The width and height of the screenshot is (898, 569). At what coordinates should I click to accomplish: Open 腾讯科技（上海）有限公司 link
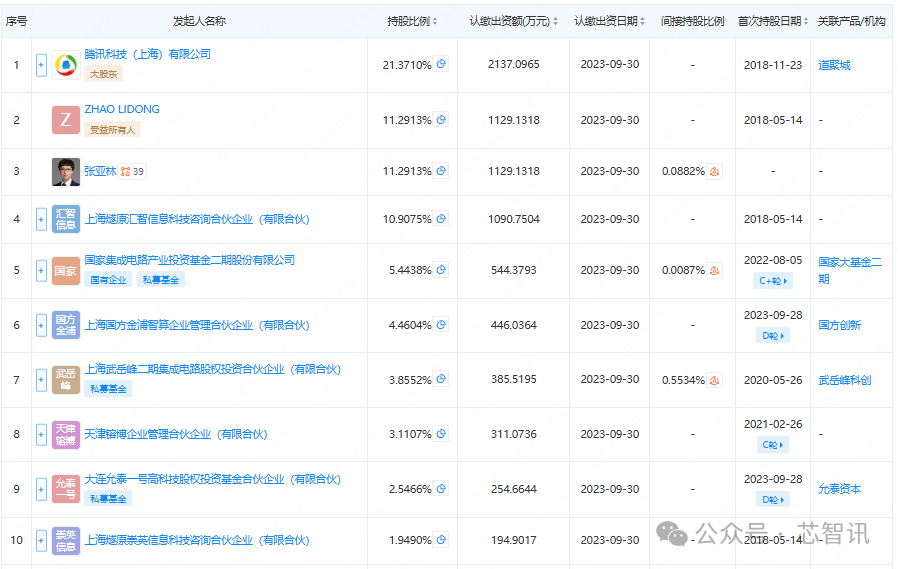tap(148, 54)
